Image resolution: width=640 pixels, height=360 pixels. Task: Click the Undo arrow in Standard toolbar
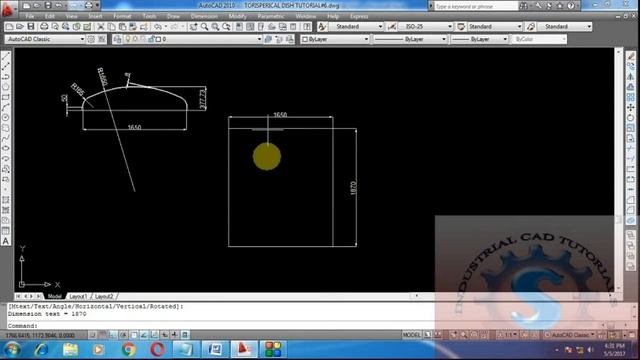pos(157,27)
